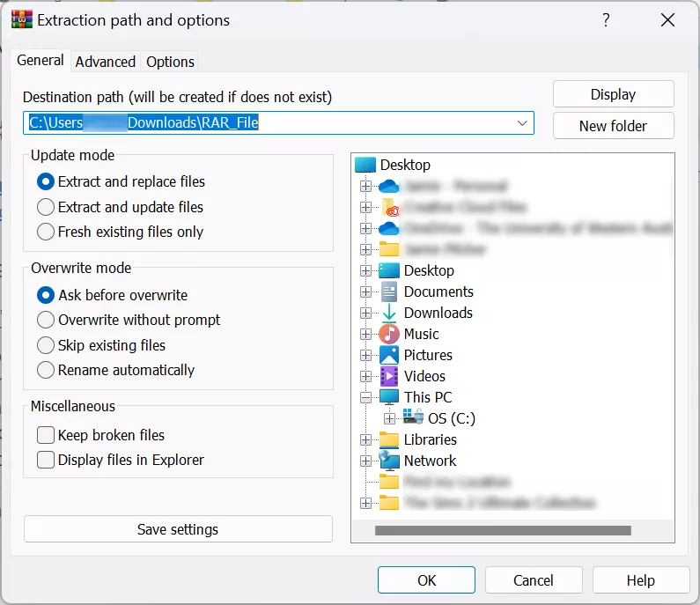
Task: Click the OS (C:) drive icon
Action: tap(413, 418)
